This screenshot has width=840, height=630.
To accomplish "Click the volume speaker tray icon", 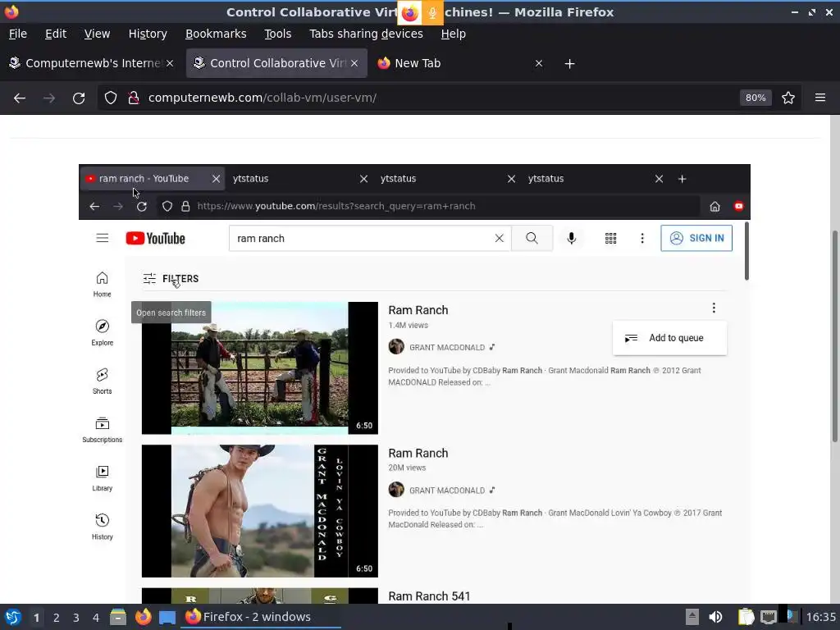I will (x=715, y=617).
